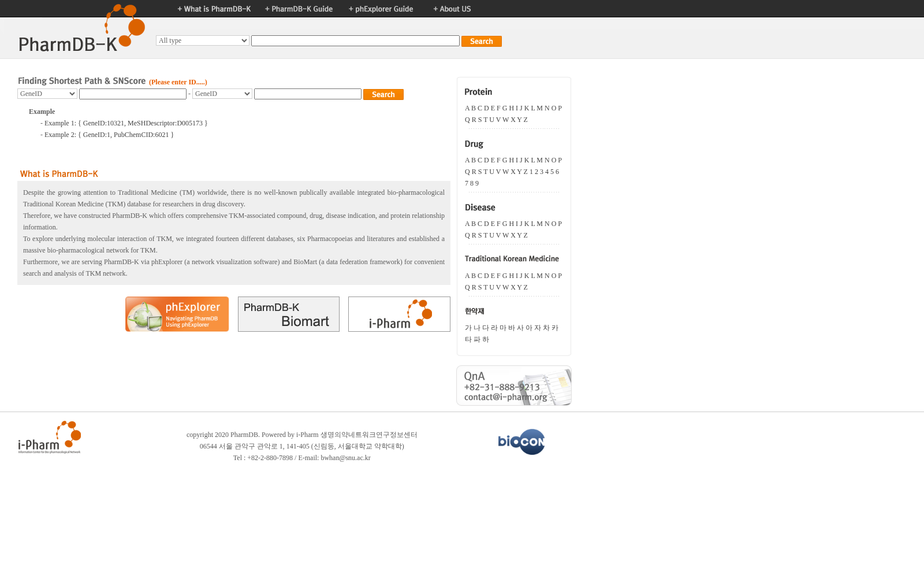Browse Drug entries starting with K

[x=527, y=160]
